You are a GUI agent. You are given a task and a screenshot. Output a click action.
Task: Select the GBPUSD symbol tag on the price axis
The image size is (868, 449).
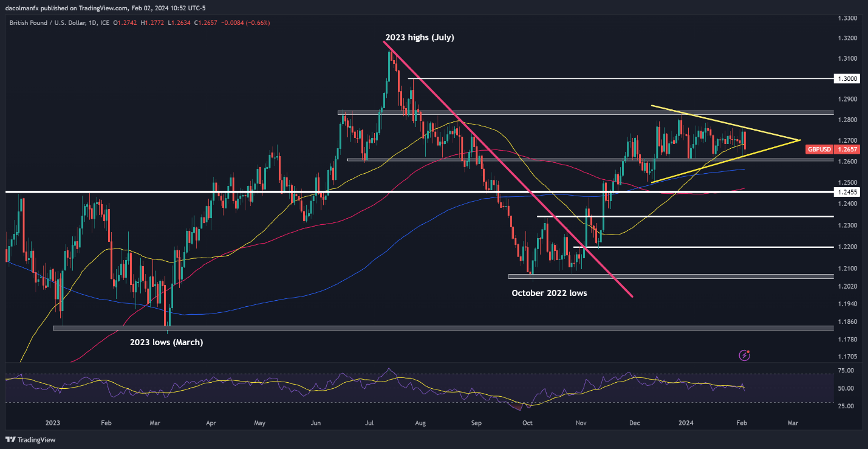(x=819, y=149)
